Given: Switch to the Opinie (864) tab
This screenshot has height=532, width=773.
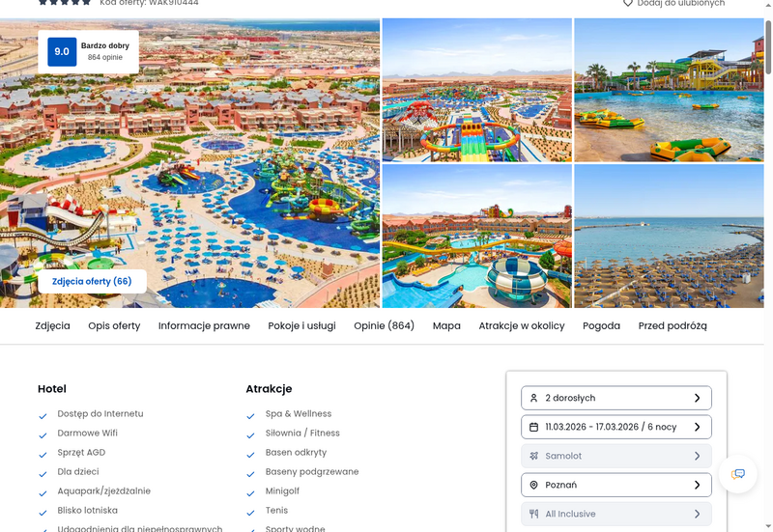Looking at the screenshot, I should click(384, 325).
